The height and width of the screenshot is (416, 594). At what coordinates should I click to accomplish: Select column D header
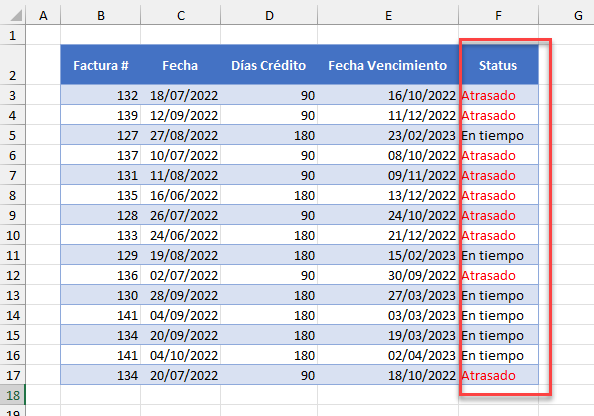pyautogui.click(x=269, y=16)
